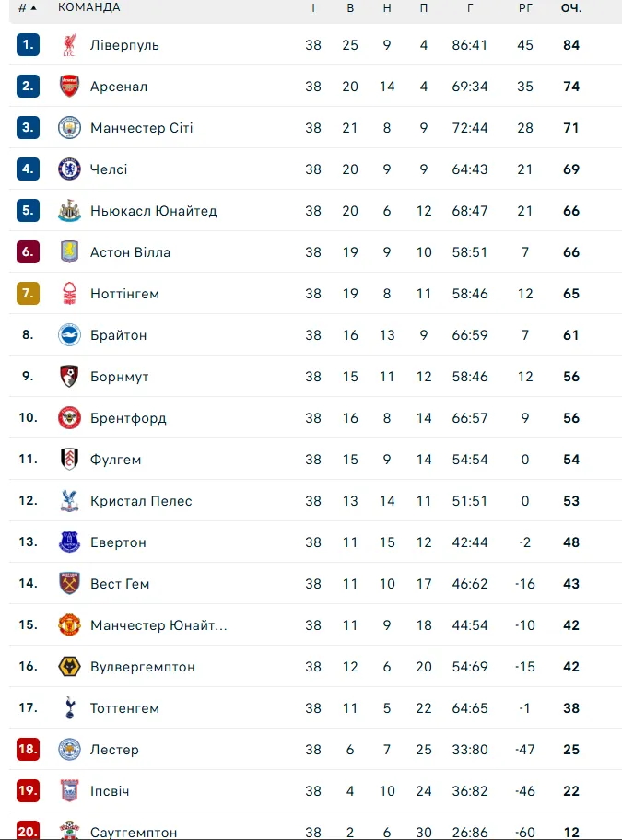This screenshot has width=622, height=840.
Task: Click the Arsenal club crest icon
Action: click(x=69, y=87)
